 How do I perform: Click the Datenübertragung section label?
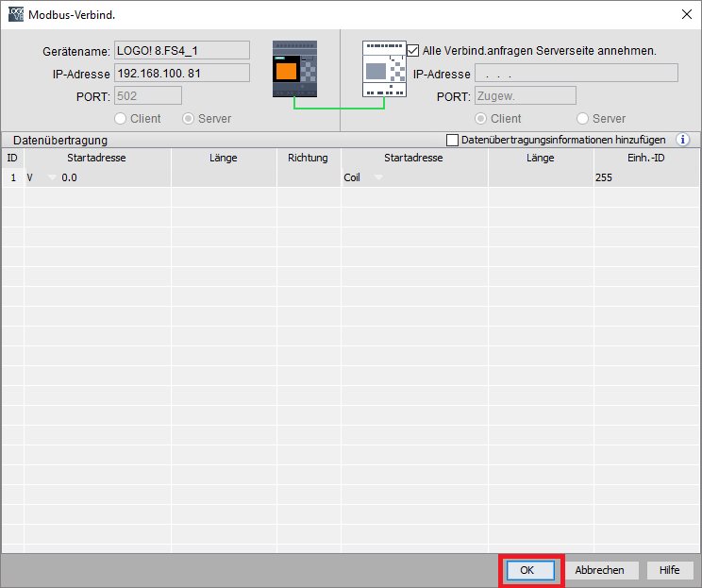(60, 141)
